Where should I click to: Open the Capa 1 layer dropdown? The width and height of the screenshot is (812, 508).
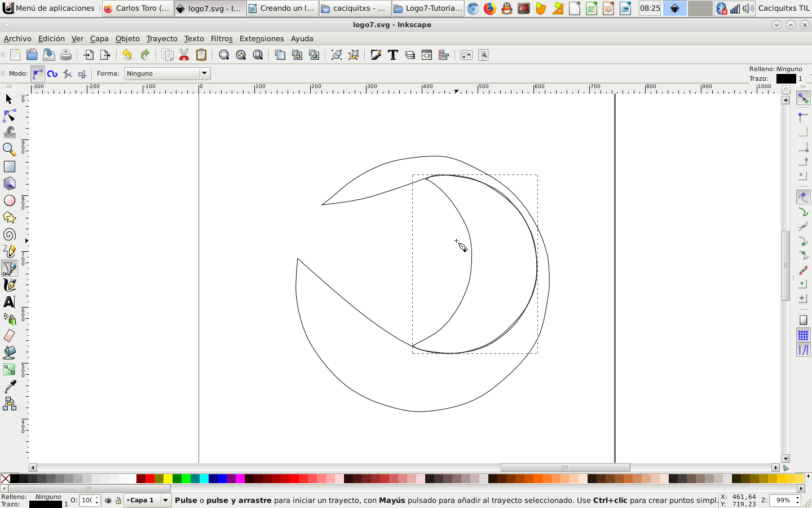[x=148, y=500]
